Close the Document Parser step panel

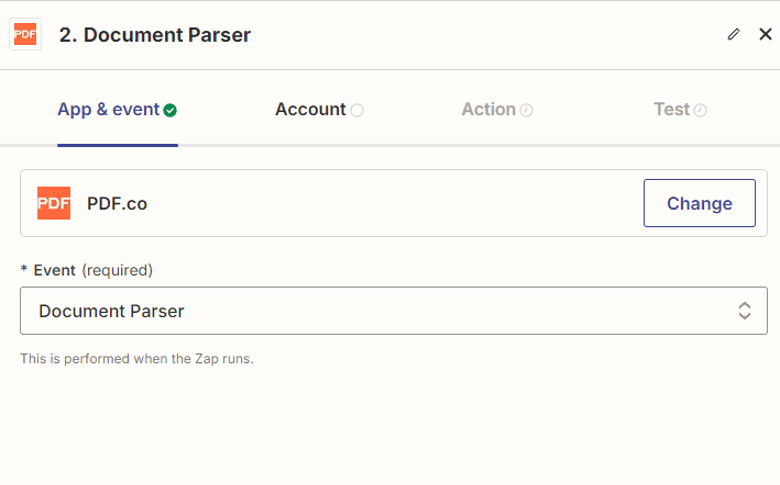pyautogui.click(x=765, y=34)
